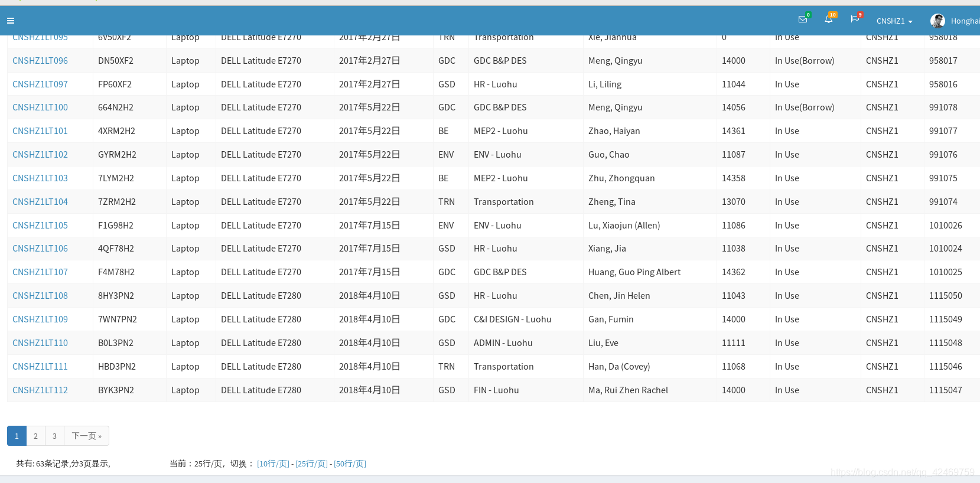Open asset link CNSHZ1LT100
The image size is (980, 483).
point(40,107)
